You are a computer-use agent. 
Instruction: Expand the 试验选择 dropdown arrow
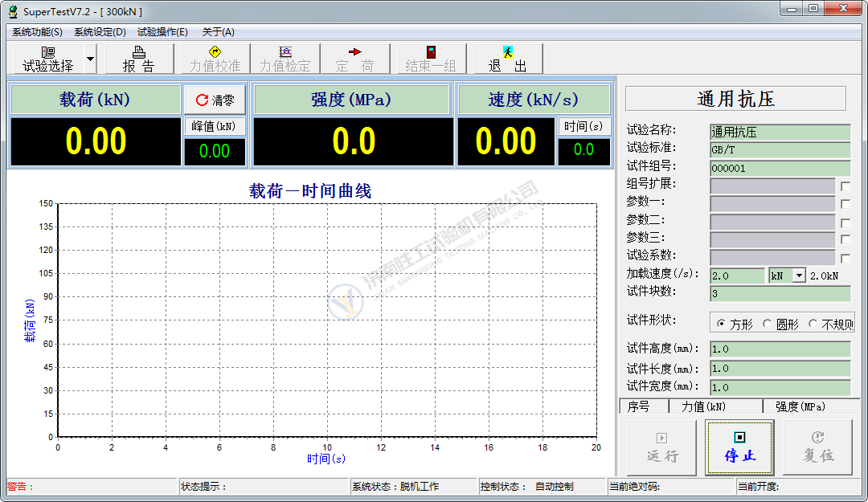[x=90, y=59]
